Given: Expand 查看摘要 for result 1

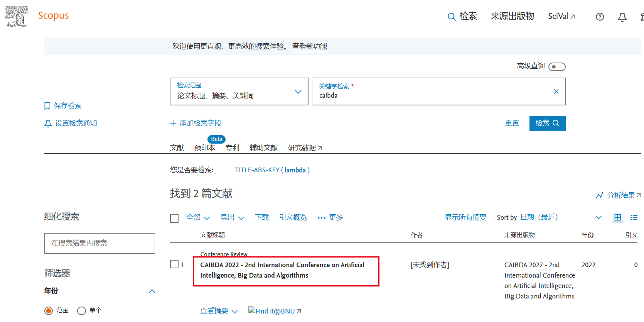Looking at the screenshot, I should point(219,311).
